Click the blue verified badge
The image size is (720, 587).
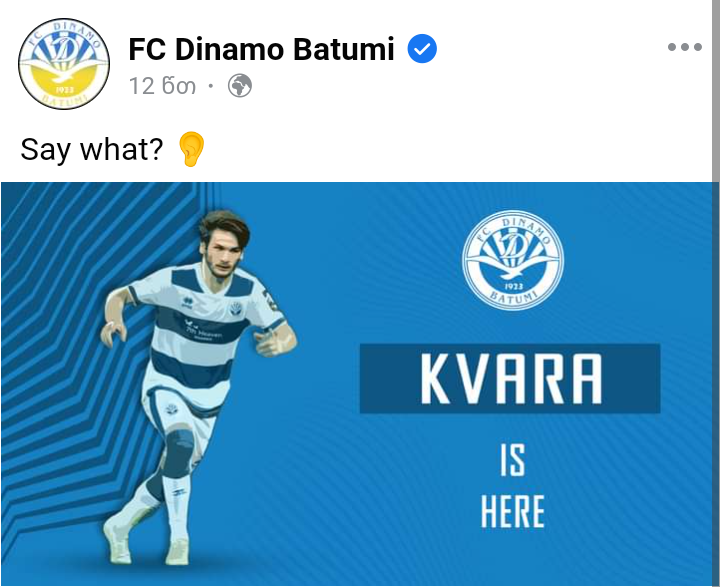(422, 49)
